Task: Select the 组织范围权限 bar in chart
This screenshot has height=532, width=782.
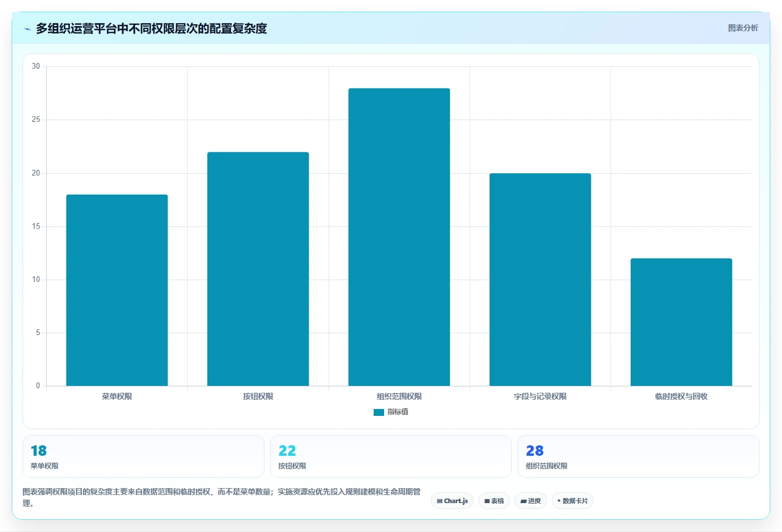Action: click(x=399, y=237)
